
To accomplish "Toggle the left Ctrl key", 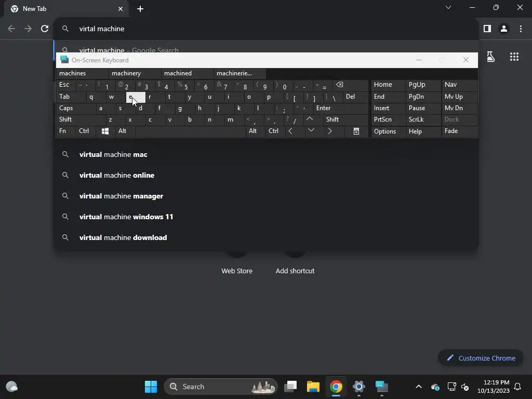I will click(x=86, y=131).
